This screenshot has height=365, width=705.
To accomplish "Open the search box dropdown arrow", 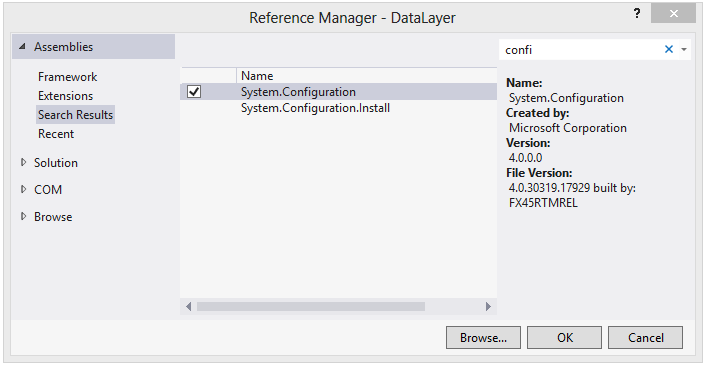I will tap(684, 49).
